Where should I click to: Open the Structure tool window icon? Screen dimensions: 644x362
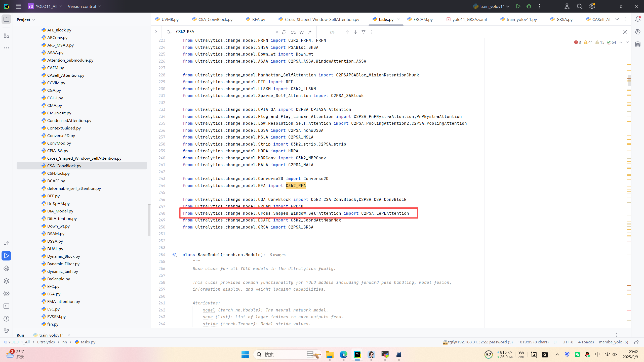click(6, 35)
